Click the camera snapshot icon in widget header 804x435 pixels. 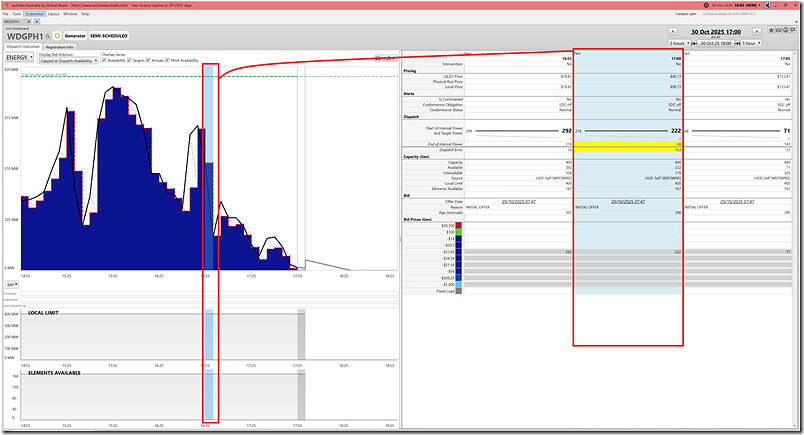coord(778,30)
